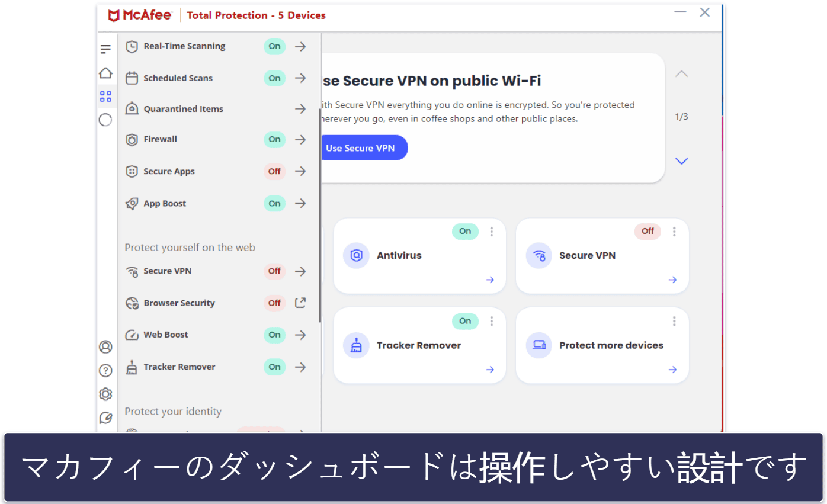Toggle Firewall On status badge
The image size is (827, 504).
point(274,140)
